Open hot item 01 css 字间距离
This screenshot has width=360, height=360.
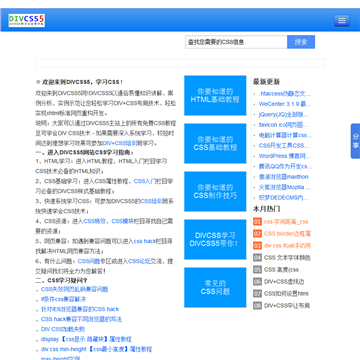click(x=286, y=222)
